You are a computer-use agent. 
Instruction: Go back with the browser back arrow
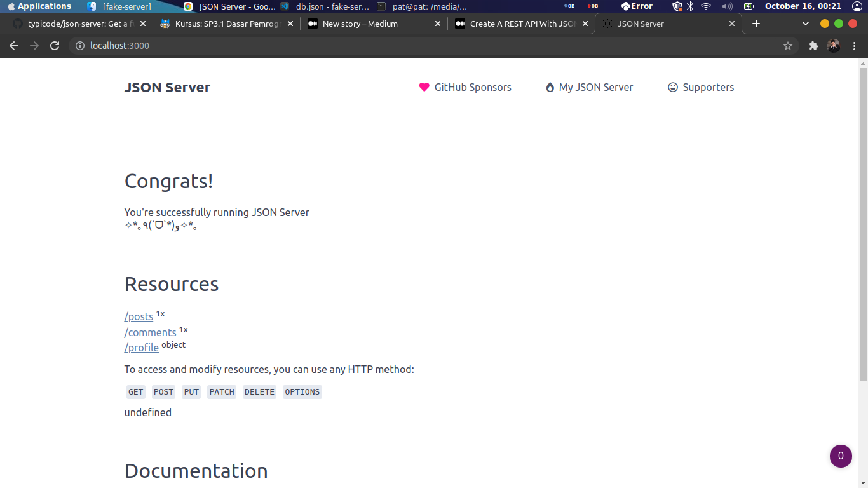(x=14, y=46)
